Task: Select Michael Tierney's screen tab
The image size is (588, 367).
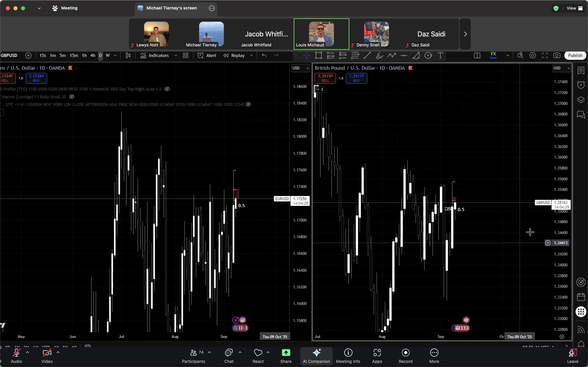Action: (176, 8)
